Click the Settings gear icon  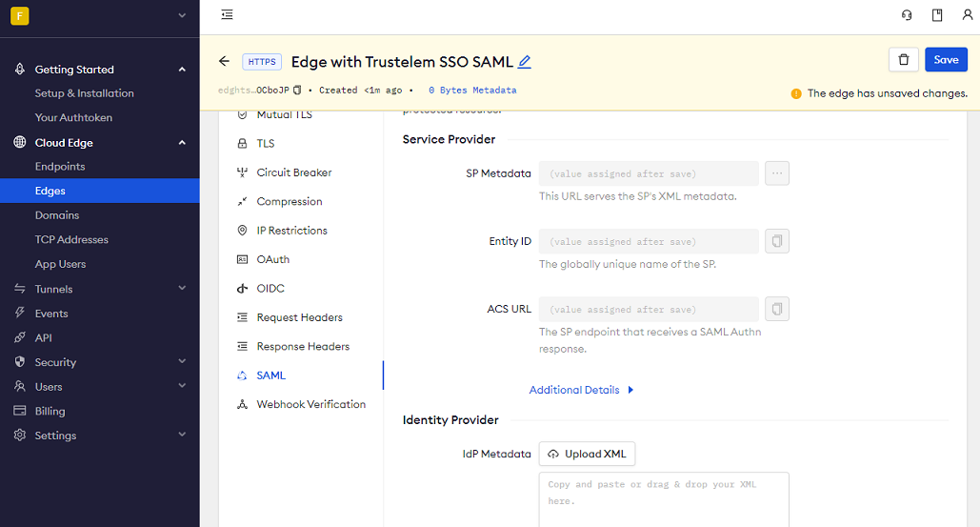(x=20, y=435)
